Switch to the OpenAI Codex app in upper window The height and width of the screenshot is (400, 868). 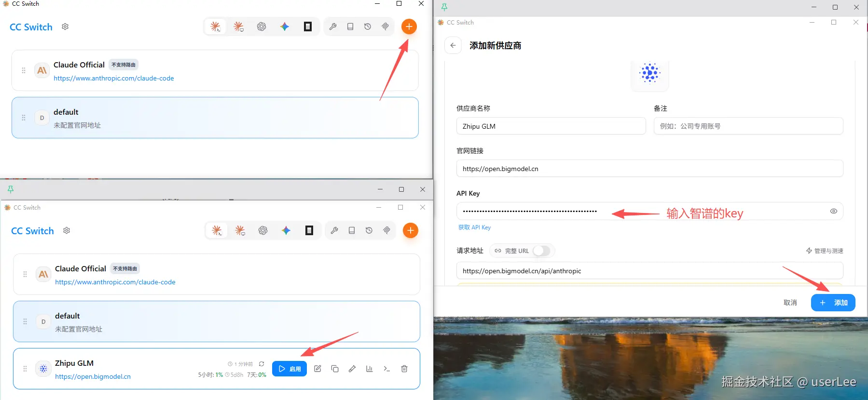tap(262, 27)
